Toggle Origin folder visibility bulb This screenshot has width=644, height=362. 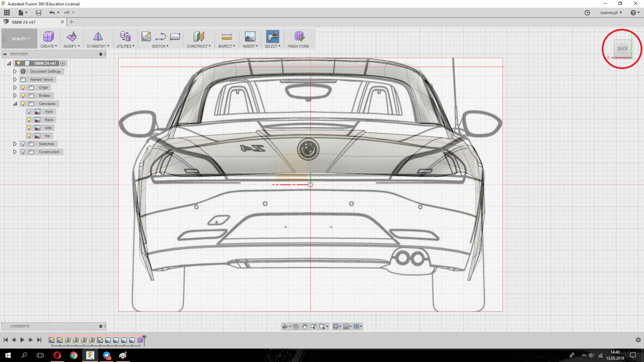click(x=23, y=87)
